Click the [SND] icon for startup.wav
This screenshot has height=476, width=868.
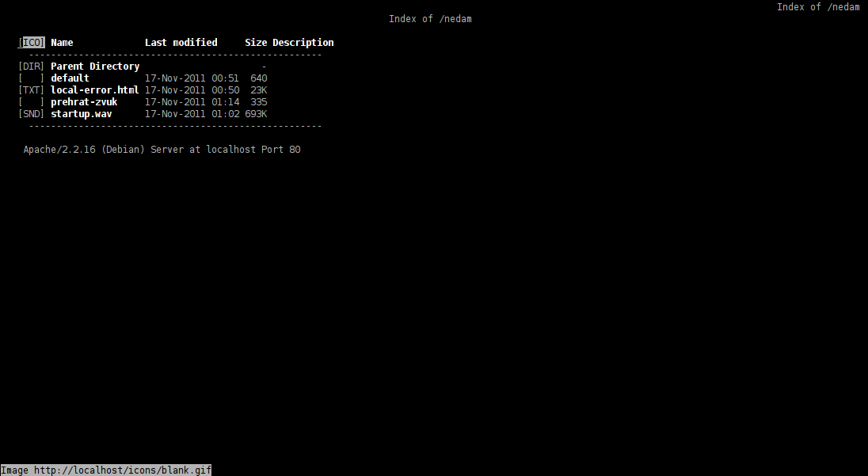pyautogui.click(x=32, y=114)
